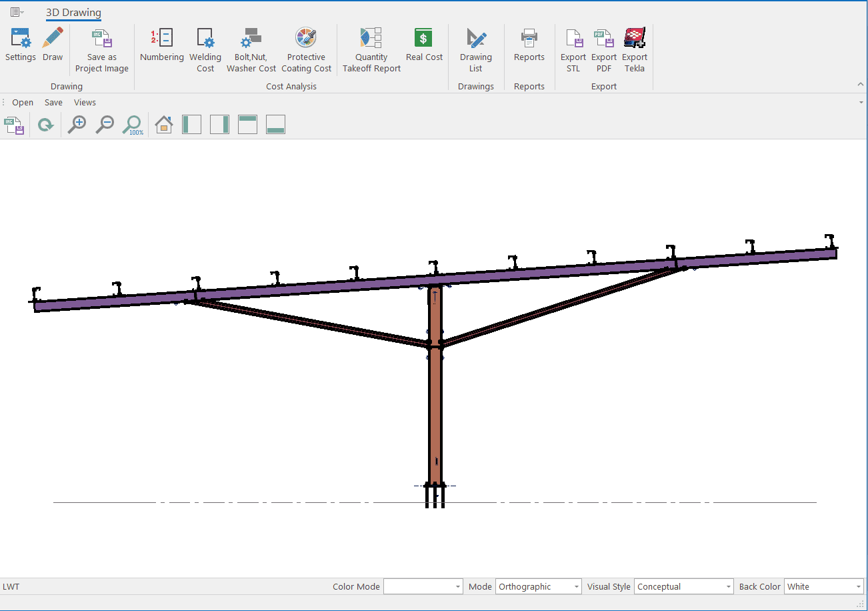Select the 3D Drawing tab
Viewport: 868px width, 611px height.
click(x=73, y=13)
